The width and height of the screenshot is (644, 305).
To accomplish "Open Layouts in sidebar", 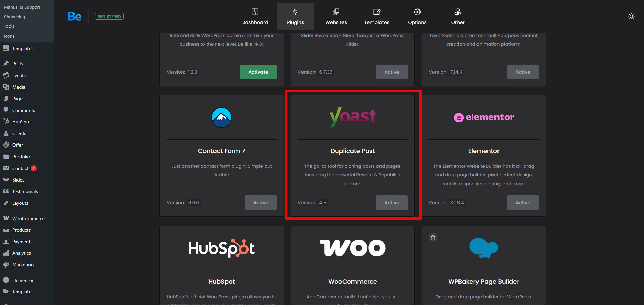I will click(20, 203).
